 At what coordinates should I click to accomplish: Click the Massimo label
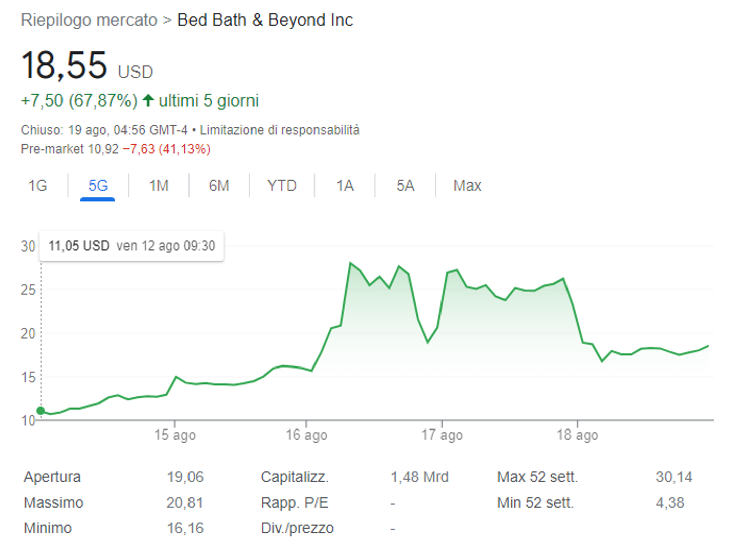pyautogui.click(x=53, y=503)
